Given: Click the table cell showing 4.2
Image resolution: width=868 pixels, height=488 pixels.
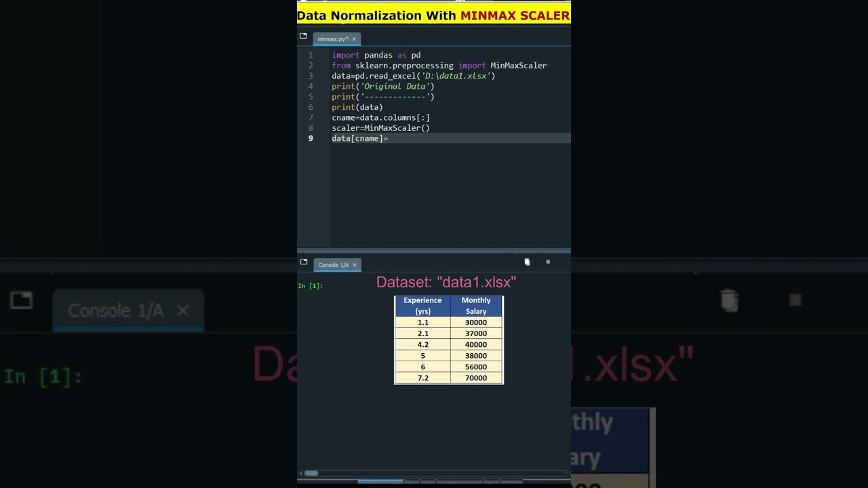Looking at the screenshot, I should tap(422, 344).
